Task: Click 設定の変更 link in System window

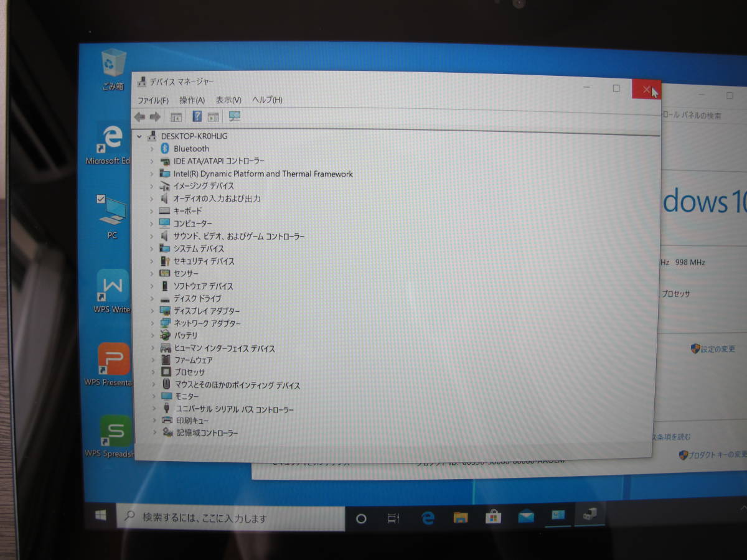Action: click(x=713, y=348)
